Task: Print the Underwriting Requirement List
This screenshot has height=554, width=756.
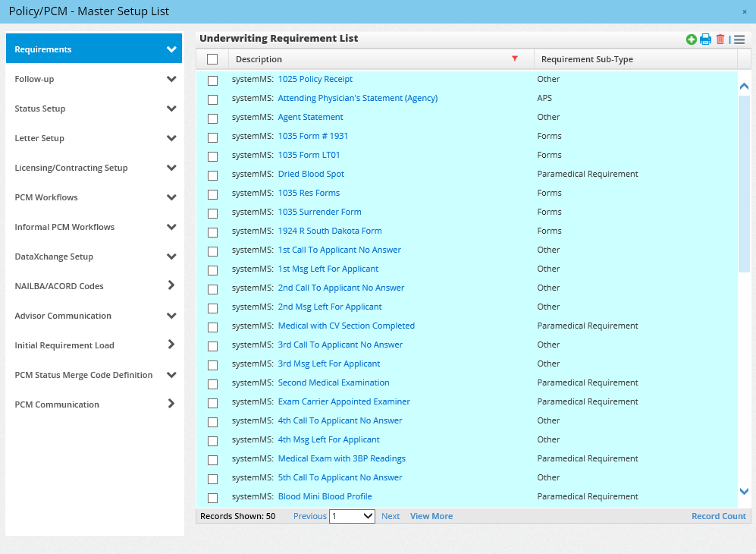Action: tap(705, 39)
